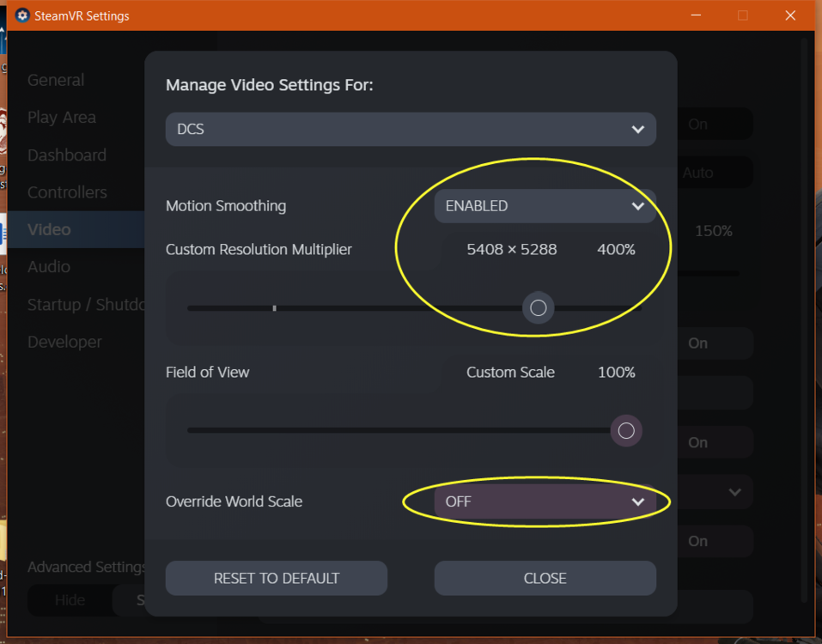The height and width of the screenshot is (644, 822).
Task: Expand the Motion Smoothing ENABLED dropdown
Action: click(545, 206)
